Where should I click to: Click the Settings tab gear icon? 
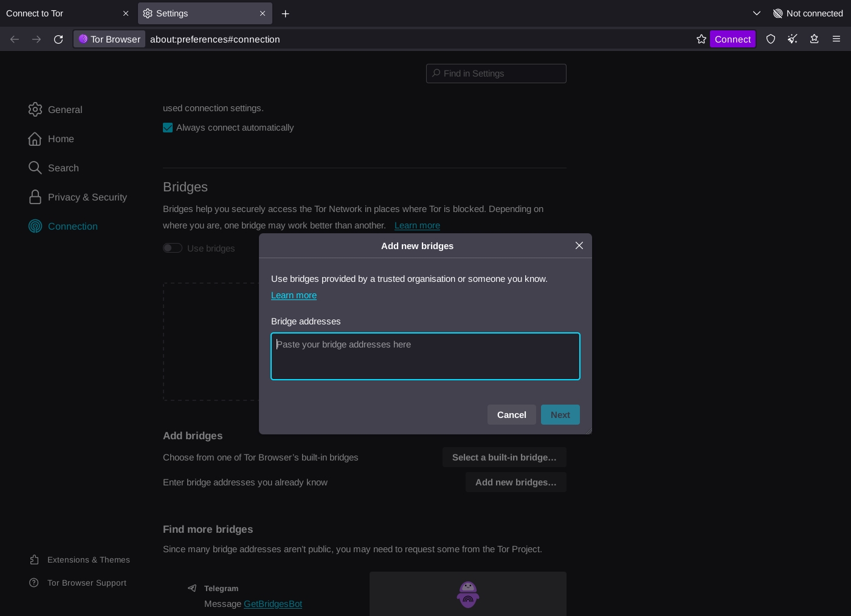pos(148,13)
